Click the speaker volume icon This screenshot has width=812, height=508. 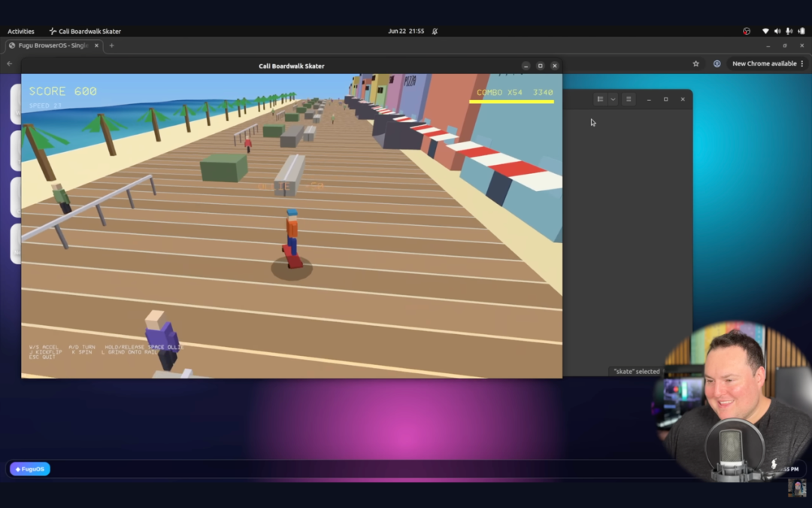click(x=777, y=31)
